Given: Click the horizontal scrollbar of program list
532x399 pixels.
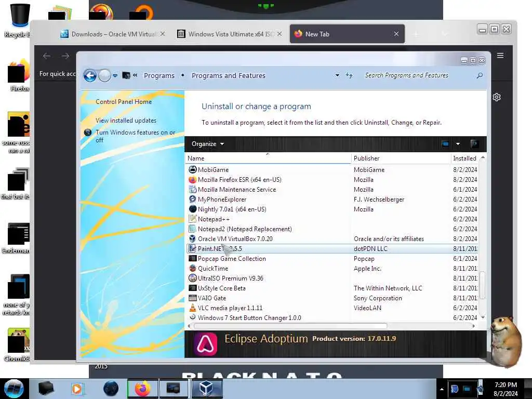Looking at the screenshot, I should click(x=290, y=326).
